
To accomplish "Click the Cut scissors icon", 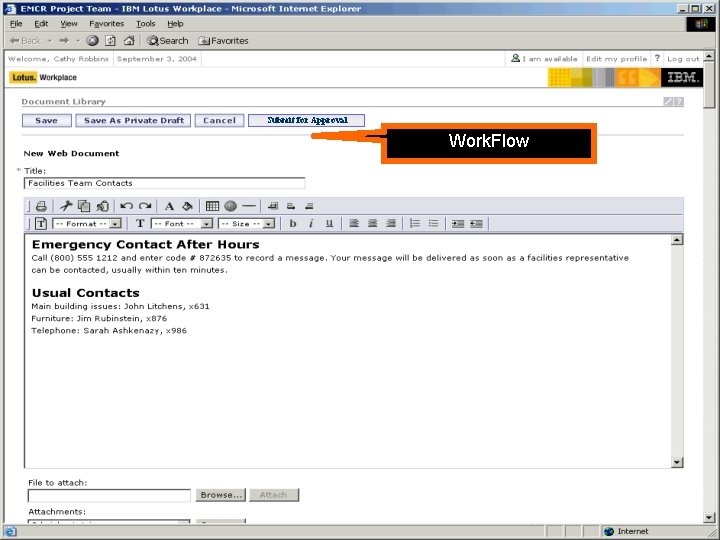I will click(66, 206).
